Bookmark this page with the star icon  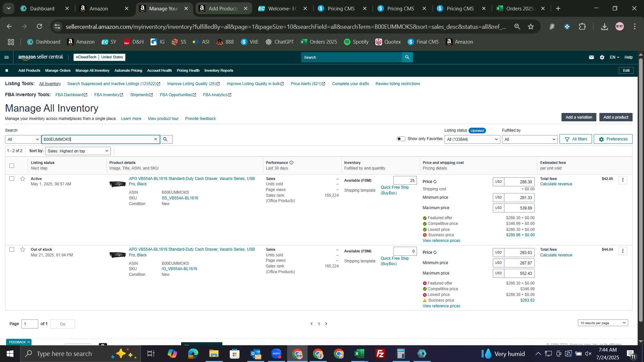531,26
